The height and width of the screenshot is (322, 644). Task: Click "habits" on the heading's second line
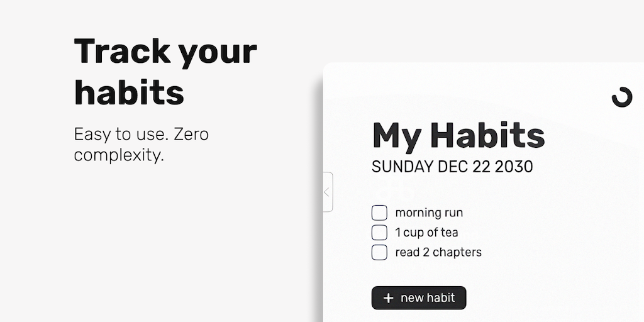[129, 92]
